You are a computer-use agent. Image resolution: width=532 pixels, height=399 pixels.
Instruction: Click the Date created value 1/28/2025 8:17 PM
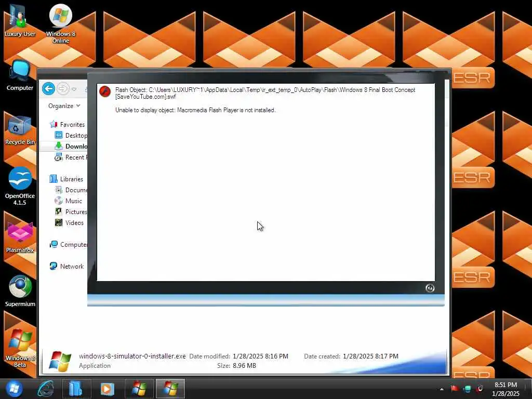[370, 356]
